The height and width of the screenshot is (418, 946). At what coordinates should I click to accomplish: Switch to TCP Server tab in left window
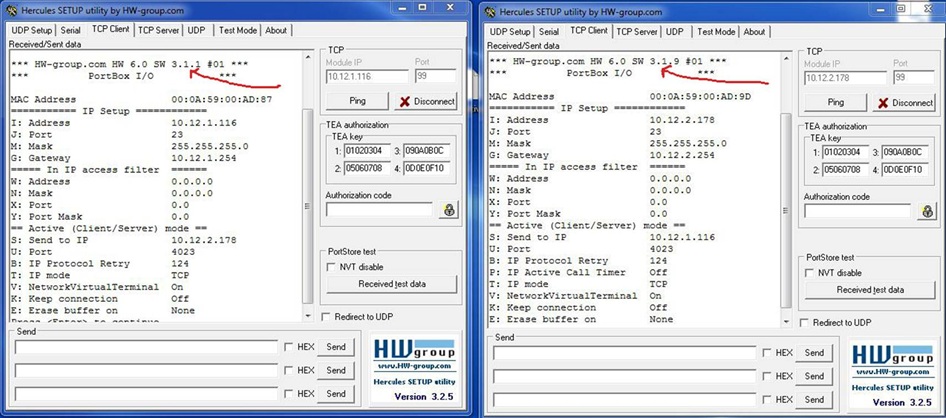(x=159, y=30)
